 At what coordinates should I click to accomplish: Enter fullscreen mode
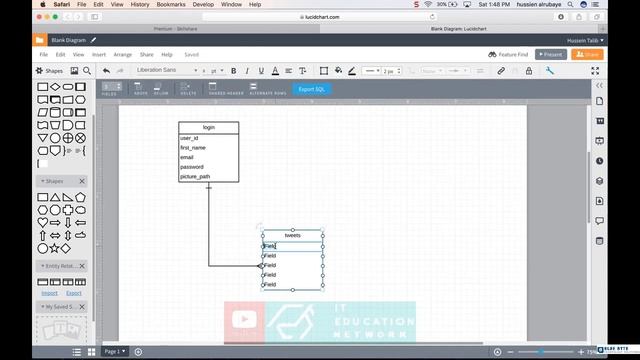pyautogui.click(x=595, y=71)
